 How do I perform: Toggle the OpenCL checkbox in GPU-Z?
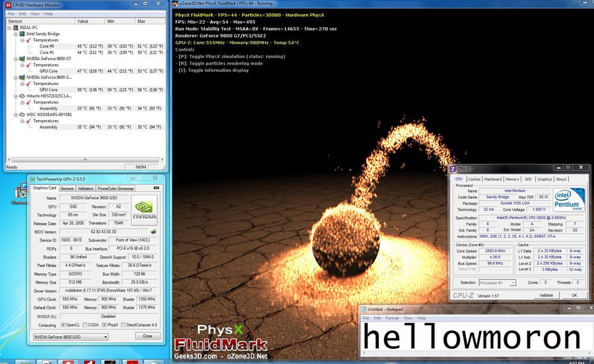[63, 325]
